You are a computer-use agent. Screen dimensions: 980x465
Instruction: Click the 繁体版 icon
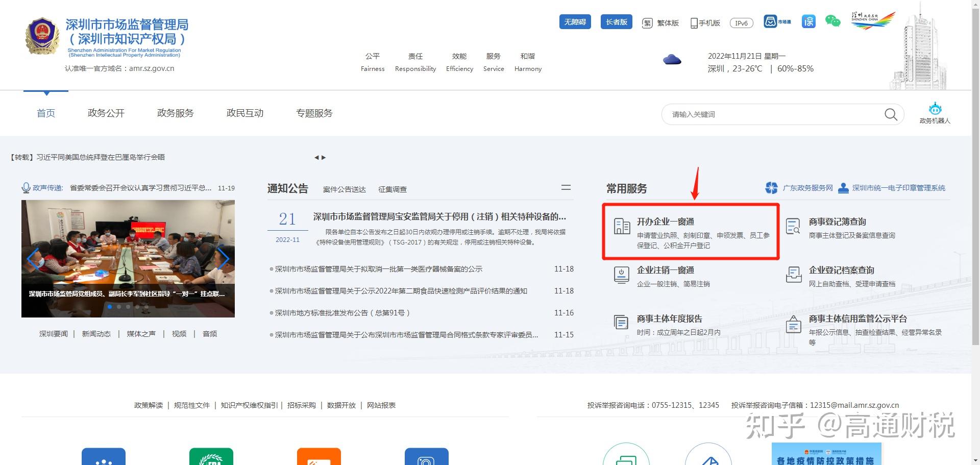[647, 23]
